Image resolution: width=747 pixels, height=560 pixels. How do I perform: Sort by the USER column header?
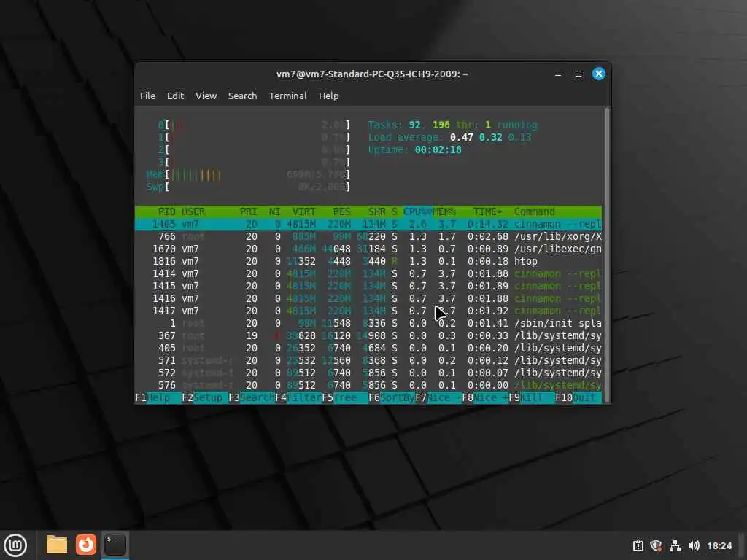click(x=193, y=212)
